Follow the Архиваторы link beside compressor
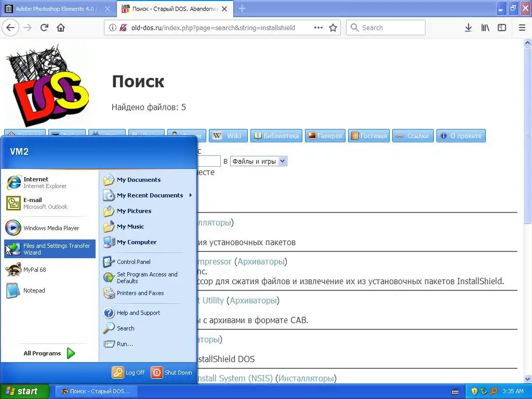The width and height of the screenshot is (532, 399). [x=261, y=262]
